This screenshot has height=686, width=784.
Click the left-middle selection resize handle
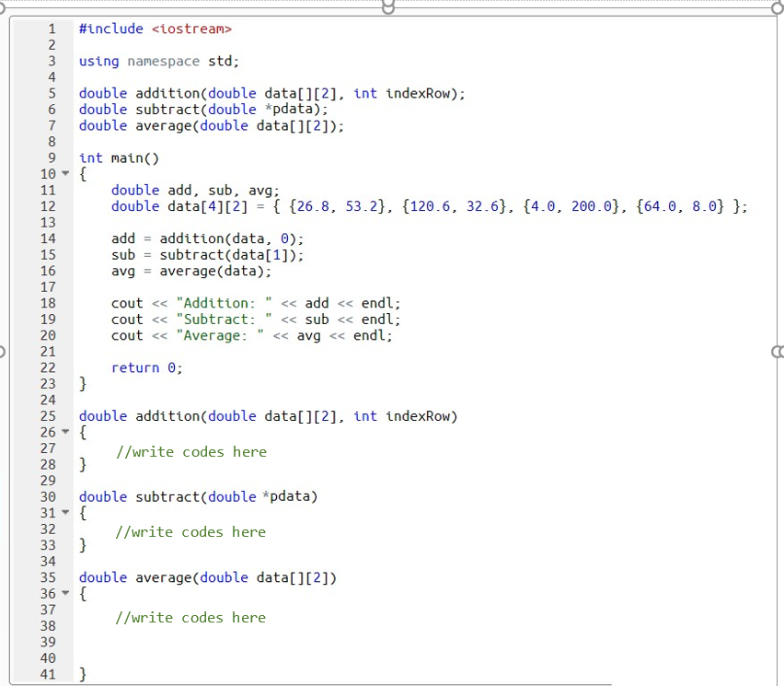pos(2,352)
